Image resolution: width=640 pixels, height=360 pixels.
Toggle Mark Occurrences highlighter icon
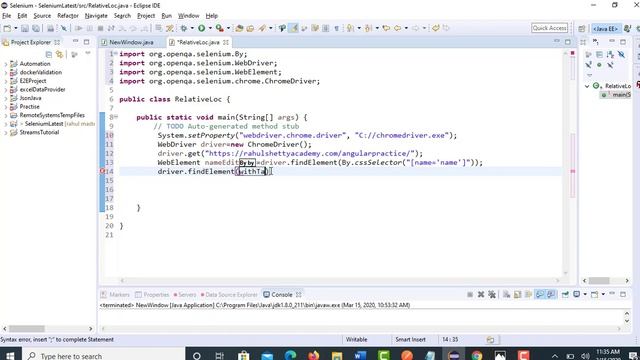[294, 28]
